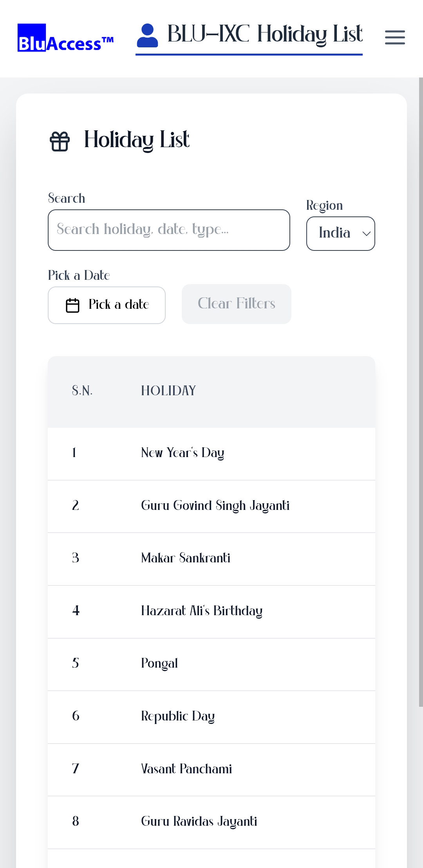Expand the Region dropdown set to India
This screenshot has height=868, width=423.
pyautogui.click(x=340, y=234)
